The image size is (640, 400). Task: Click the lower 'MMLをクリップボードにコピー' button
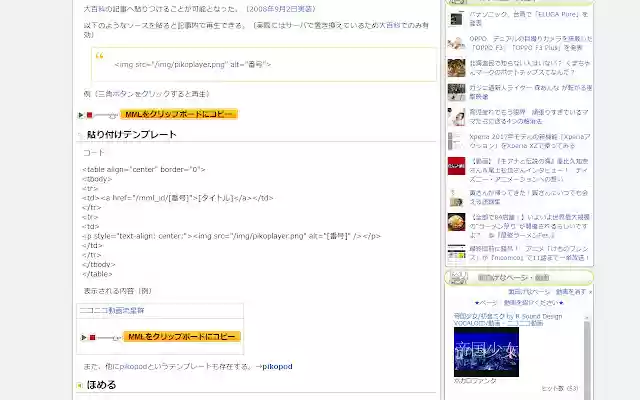point(182,337)
